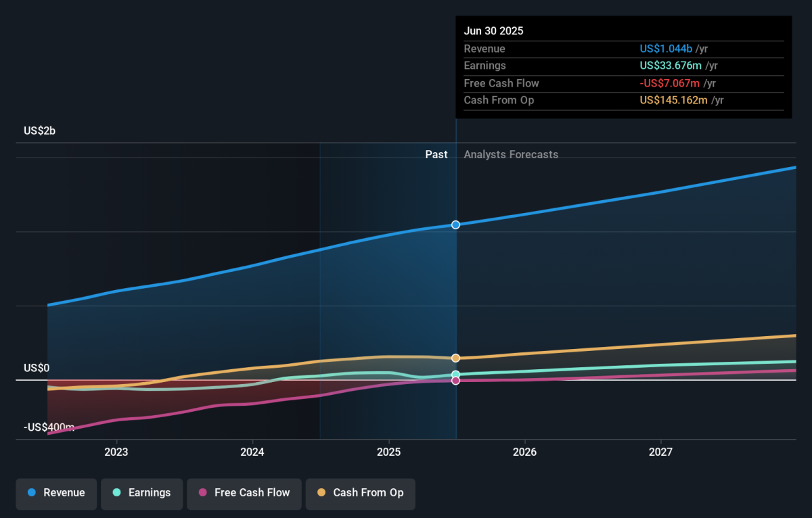This screenshot has height=518, width=812.
Task: Click the blue Revenue legend dot
Action: click(x=32, y=493)
